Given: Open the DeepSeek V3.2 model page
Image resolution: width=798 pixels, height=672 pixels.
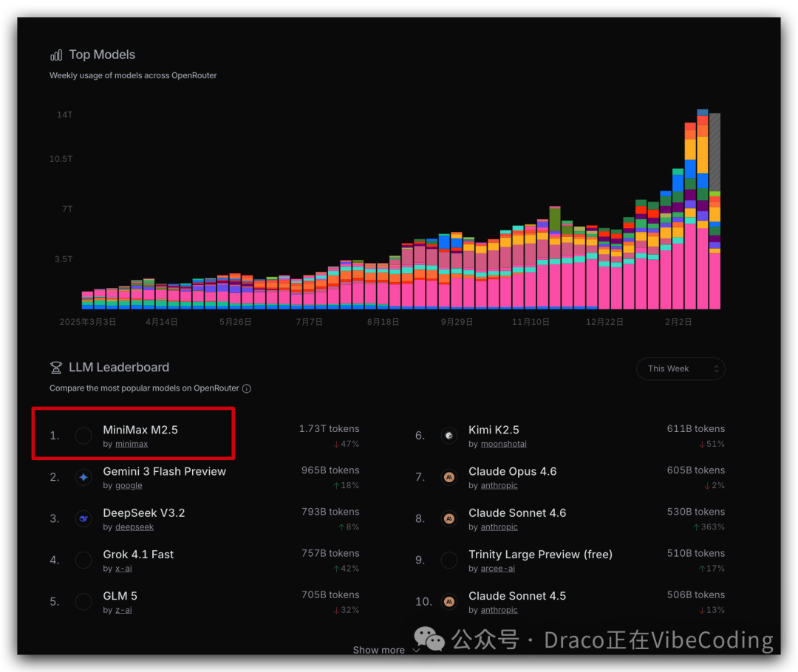Looking at the screenshot, I should point(144,512).
